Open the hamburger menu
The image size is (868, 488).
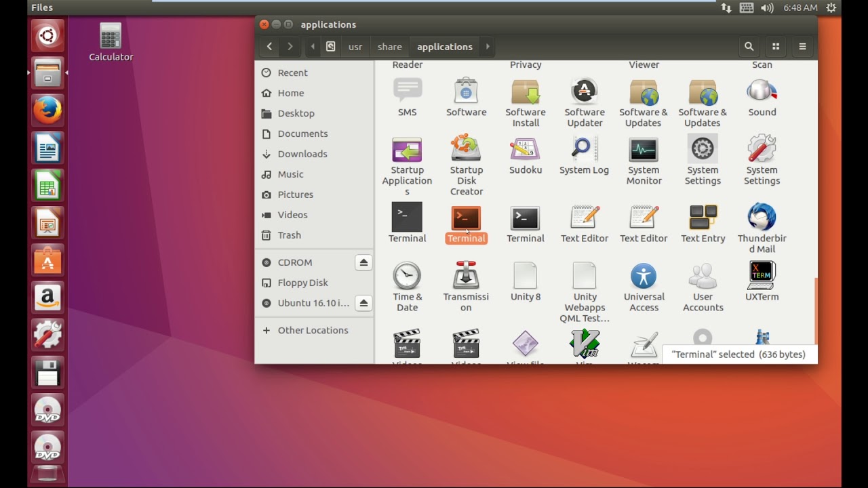(x=802, y=46)
